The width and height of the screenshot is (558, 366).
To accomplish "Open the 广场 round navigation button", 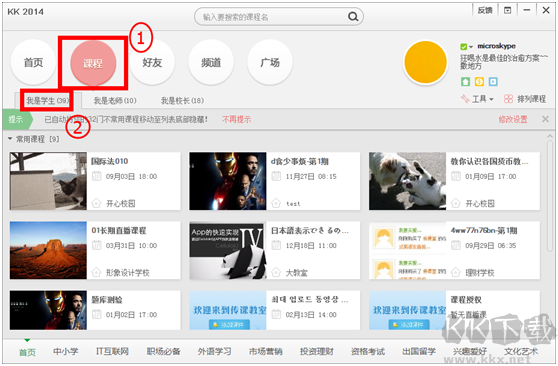I will pyautogui.click(x=270, y=63).
